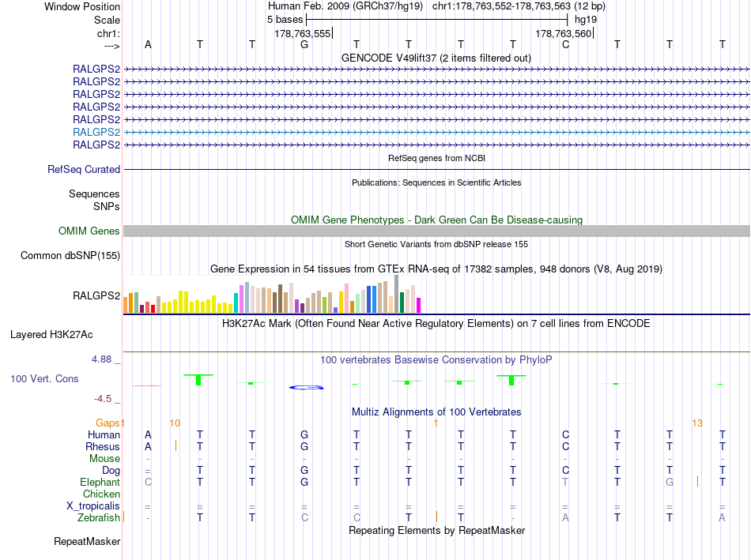Click the C base in the top sequence row

point(566,44)
